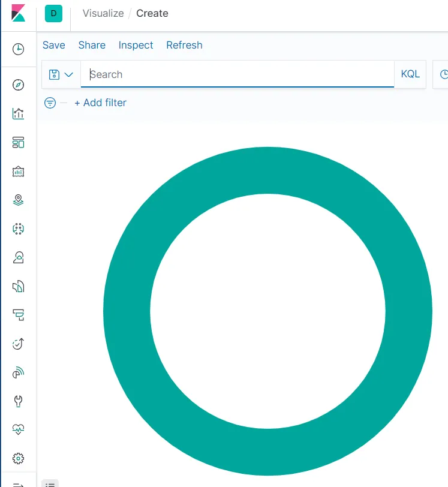Screen dimensions: 448x487
Task: Expand the side navigation arrow icon
Action: (19, 485)
